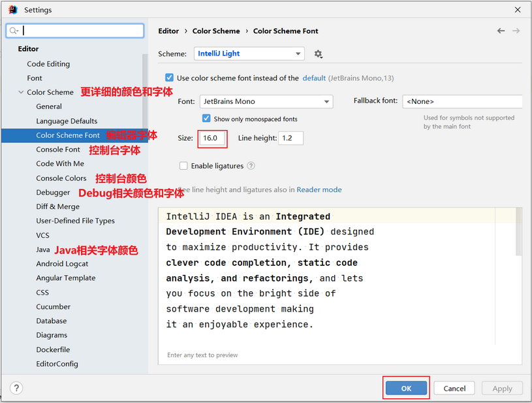Click the preview text scrollbar
Image resolution: width=532 pixels, height=403 pixels.
point(518,232)
